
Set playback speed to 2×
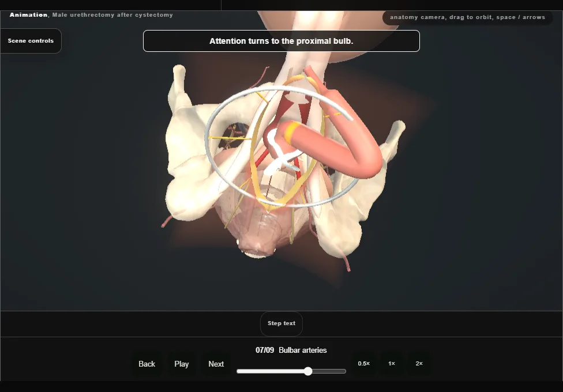419,364
